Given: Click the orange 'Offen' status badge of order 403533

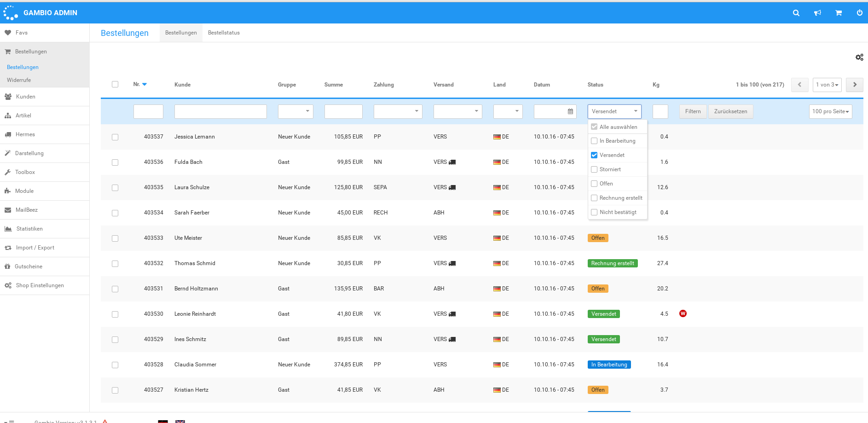Looking at the screenshot, I should [598, 238].
